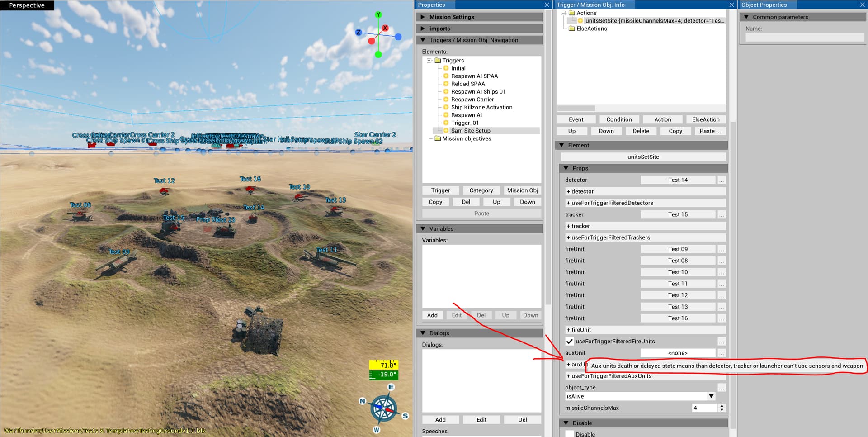
Task: Open browse button for object_type
Action: tap(722, 388)
